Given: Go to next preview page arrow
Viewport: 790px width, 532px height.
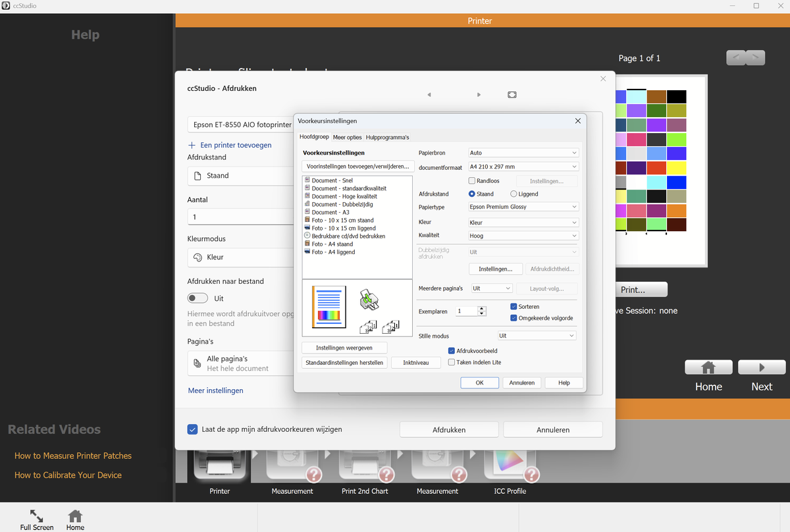Looking at the screenshot, I should coord(479,95).
